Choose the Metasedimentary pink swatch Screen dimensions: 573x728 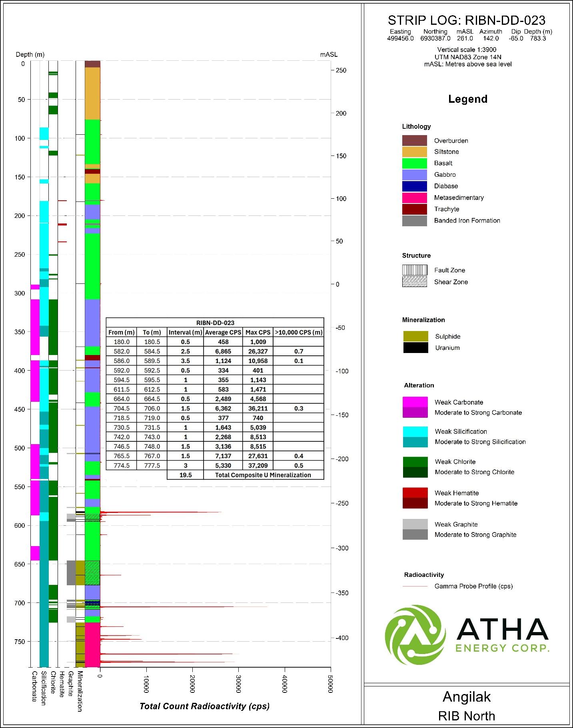point(415,197)
